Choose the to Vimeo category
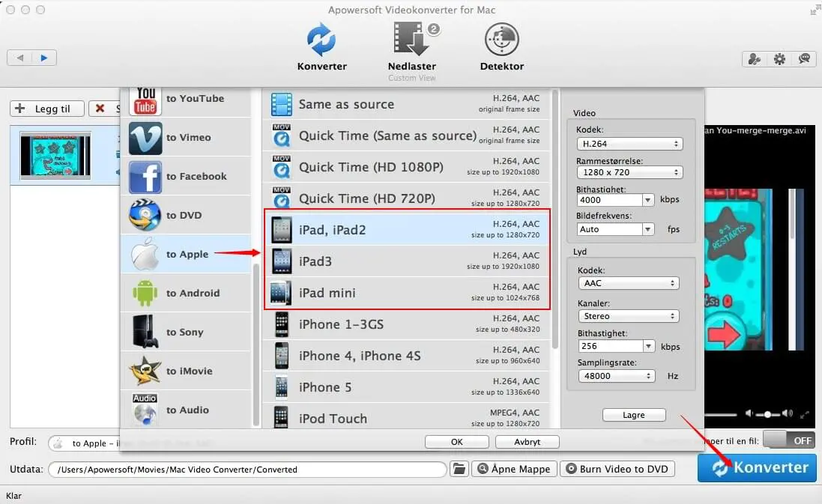This screenshot has width=822, height=504. coord(186,137)
